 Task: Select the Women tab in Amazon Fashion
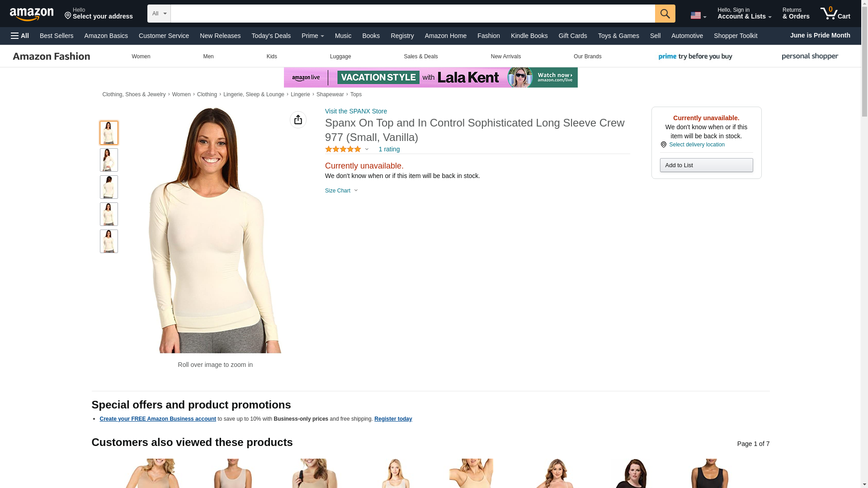141,56
